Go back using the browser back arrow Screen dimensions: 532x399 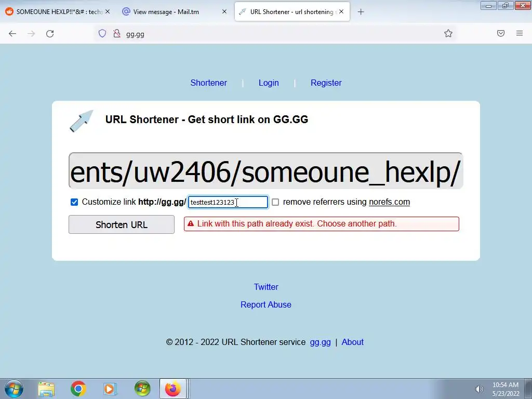pos(12,34)
